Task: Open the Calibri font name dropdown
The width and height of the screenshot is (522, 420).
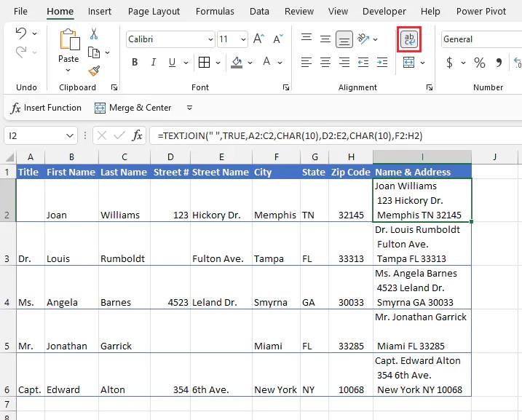Action: click(210, 39)
